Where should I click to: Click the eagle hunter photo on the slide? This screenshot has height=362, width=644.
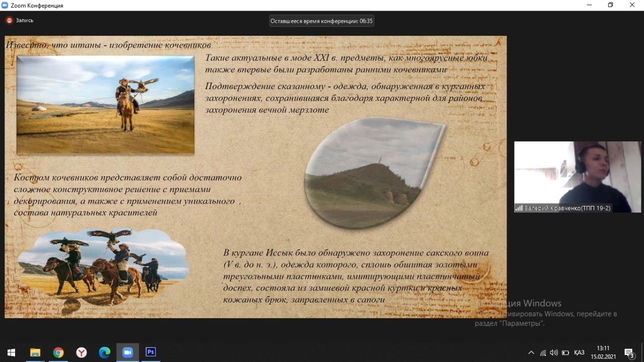pos(105,105)
